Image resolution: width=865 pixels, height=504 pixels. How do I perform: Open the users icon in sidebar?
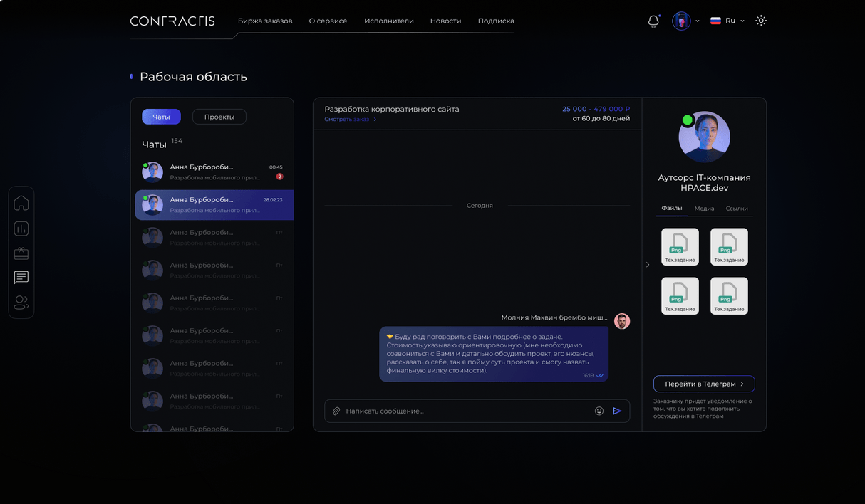coord(21,303)
